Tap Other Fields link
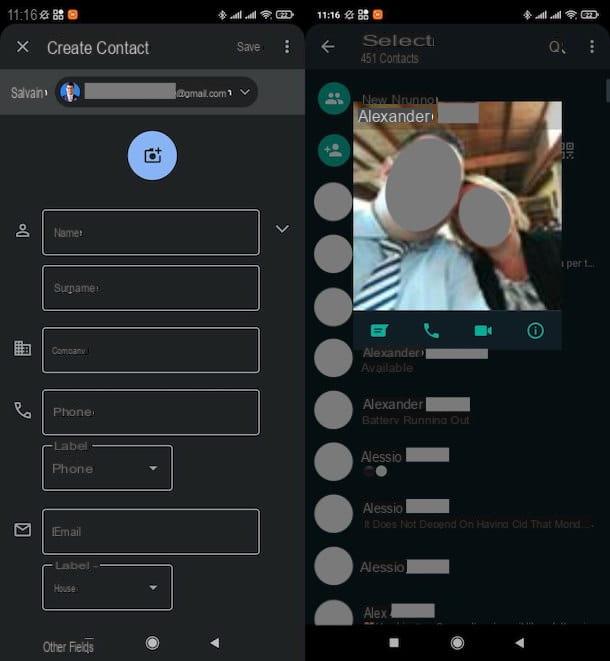The width and height of the screenshot is (610, 661). pyautogui.click(x=68, y=647)
